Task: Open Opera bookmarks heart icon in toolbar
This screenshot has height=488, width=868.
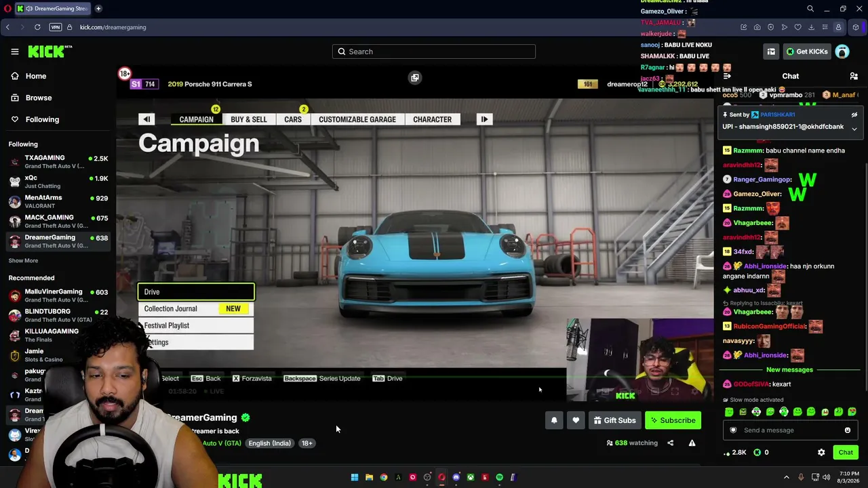Action: tap(797, 27)
